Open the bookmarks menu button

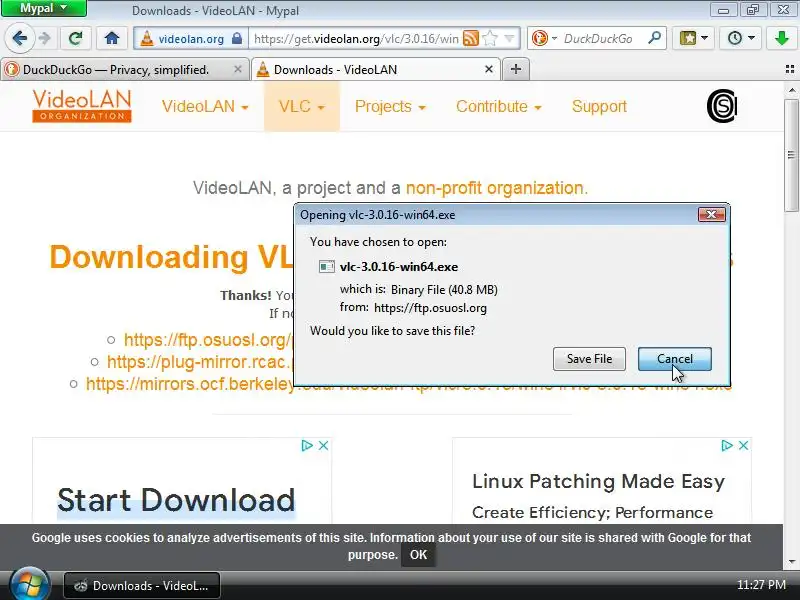click(x=693, y=38)
